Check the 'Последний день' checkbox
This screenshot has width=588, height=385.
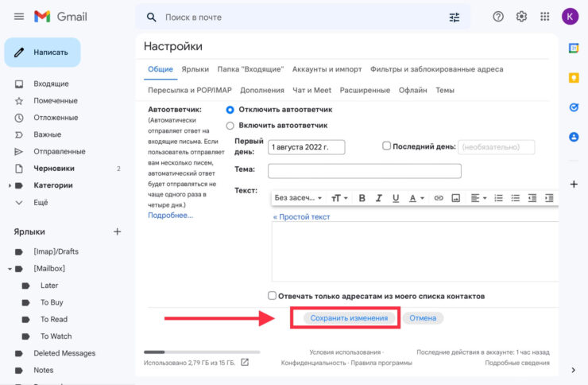386,146
